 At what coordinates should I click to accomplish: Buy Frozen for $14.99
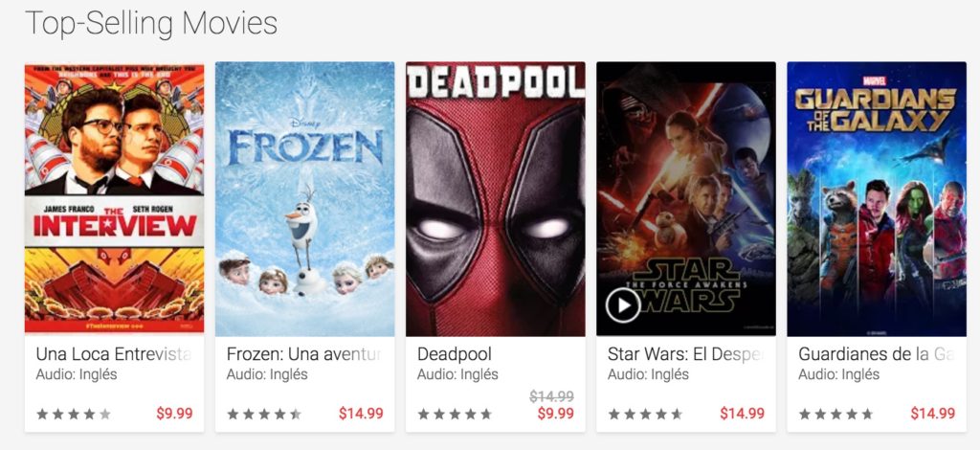[361, 414]
